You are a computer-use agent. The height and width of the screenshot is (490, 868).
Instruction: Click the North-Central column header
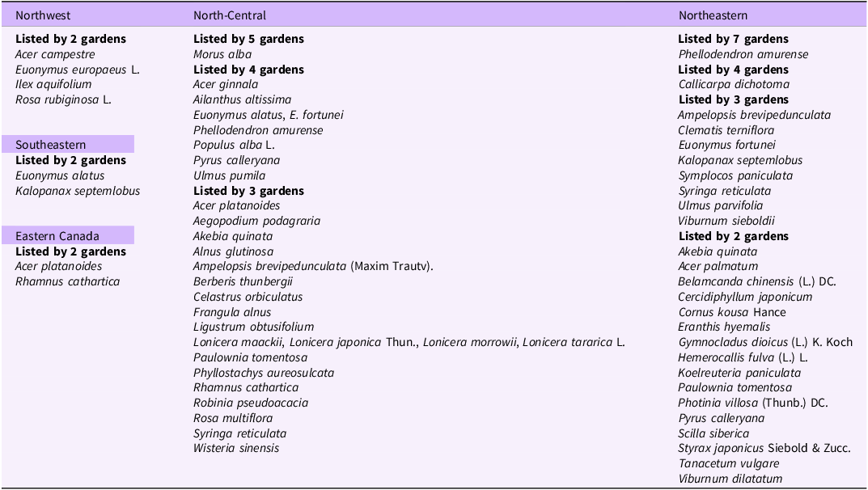[230, 15]
